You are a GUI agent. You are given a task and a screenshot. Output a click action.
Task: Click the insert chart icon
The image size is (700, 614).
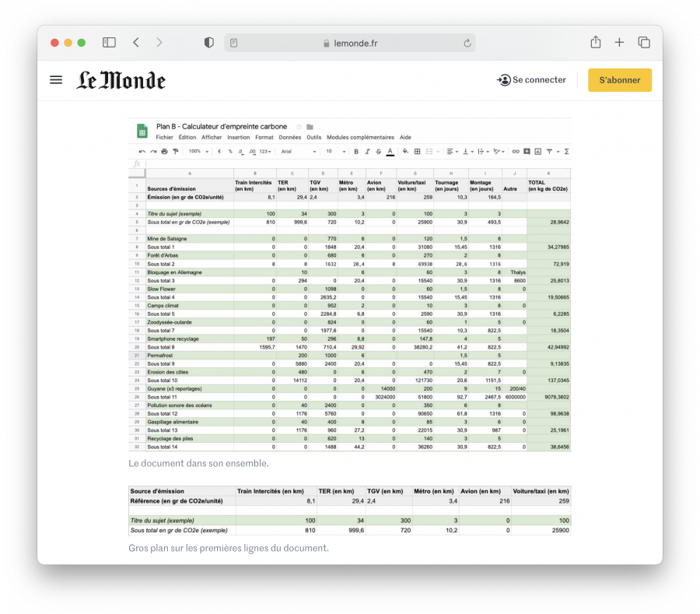coord(538,152)
